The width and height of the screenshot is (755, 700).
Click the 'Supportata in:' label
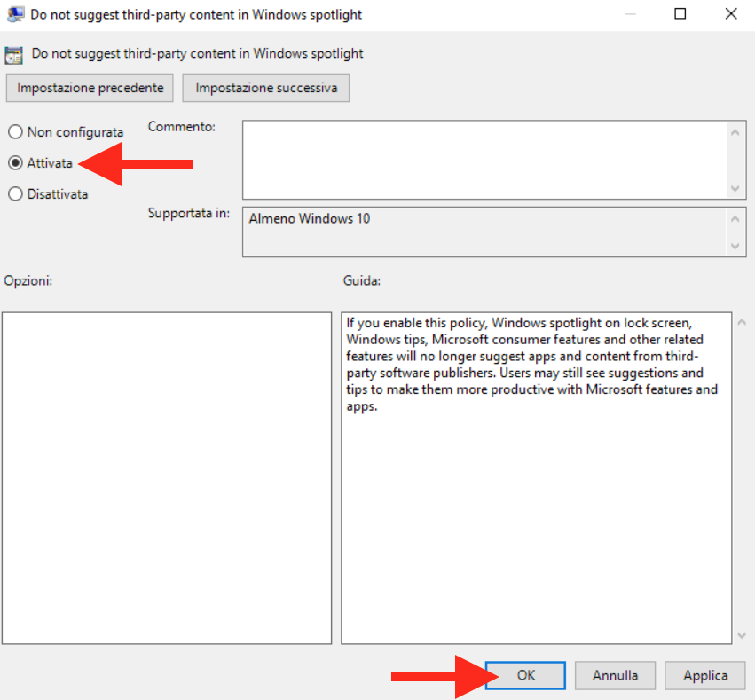[189, 213]
